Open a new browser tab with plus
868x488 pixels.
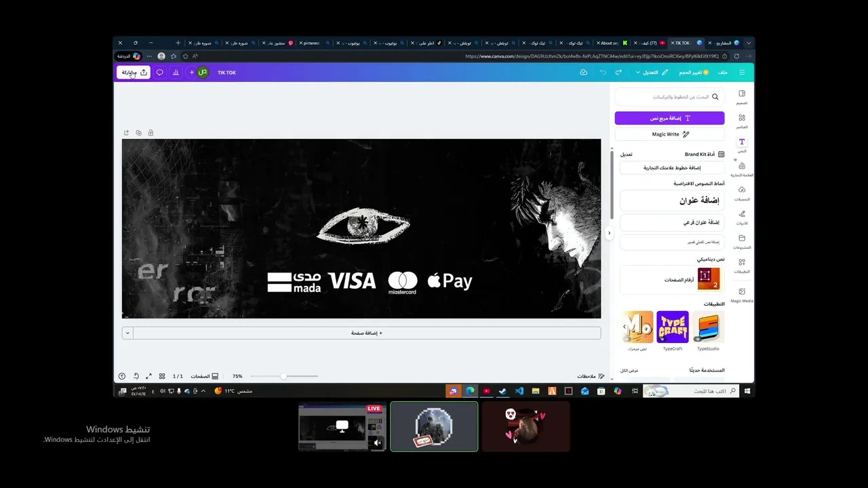(178, 43)
